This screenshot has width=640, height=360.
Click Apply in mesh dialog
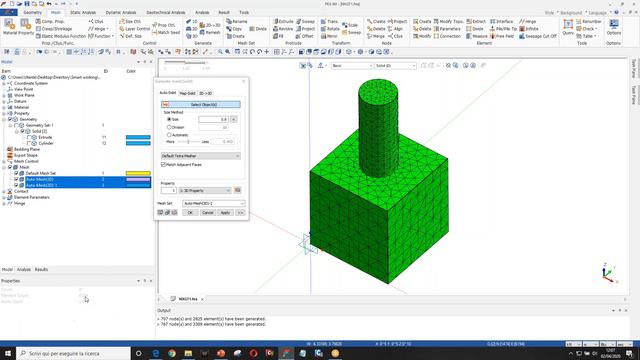pos(225,213)
